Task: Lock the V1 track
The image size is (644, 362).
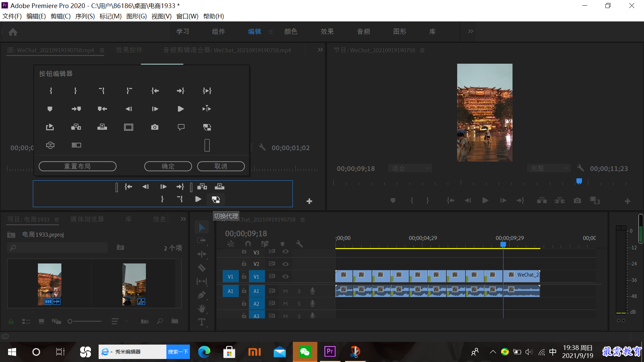Action: pos(244,277)
